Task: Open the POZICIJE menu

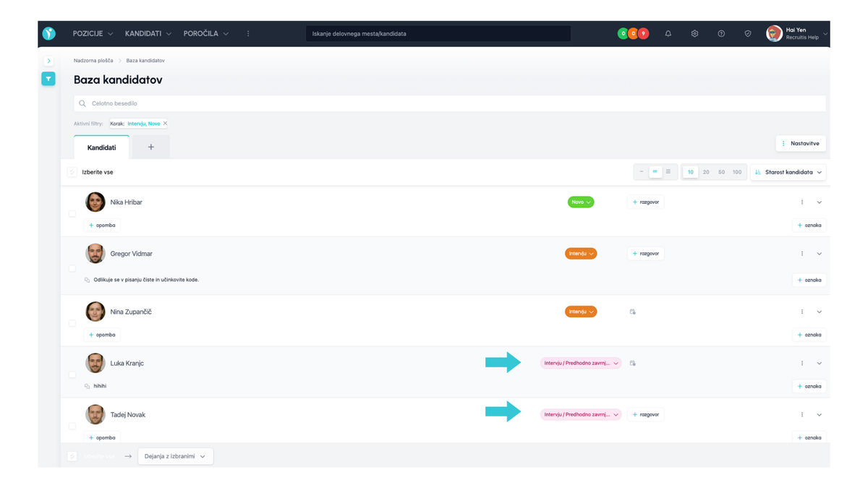Action: coord(93,33)
